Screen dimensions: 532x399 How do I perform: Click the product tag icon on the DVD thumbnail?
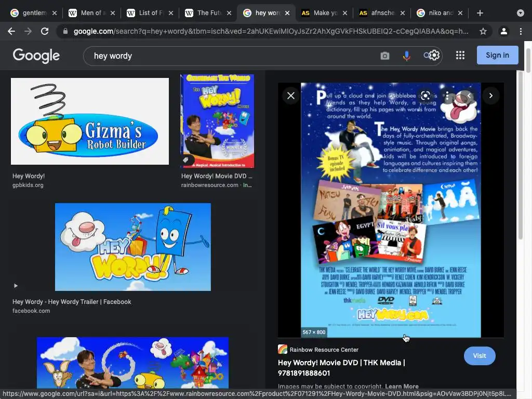(x=185, y=159)
